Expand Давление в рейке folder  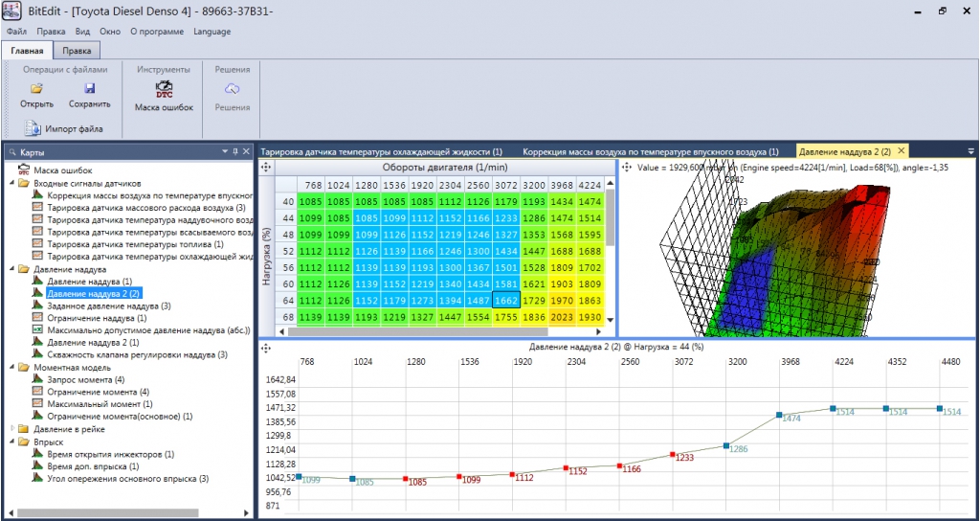pyautogui.click(x=13, y=429)
